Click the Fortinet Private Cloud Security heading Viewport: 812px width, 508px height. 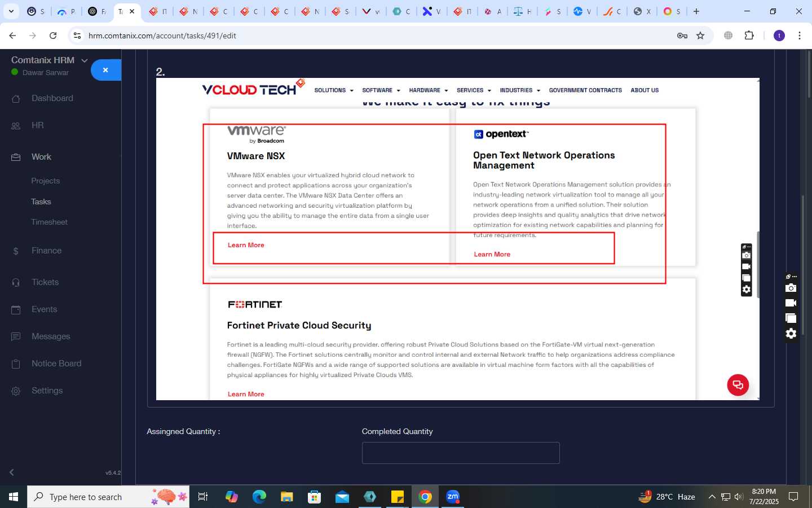[299, 326]
